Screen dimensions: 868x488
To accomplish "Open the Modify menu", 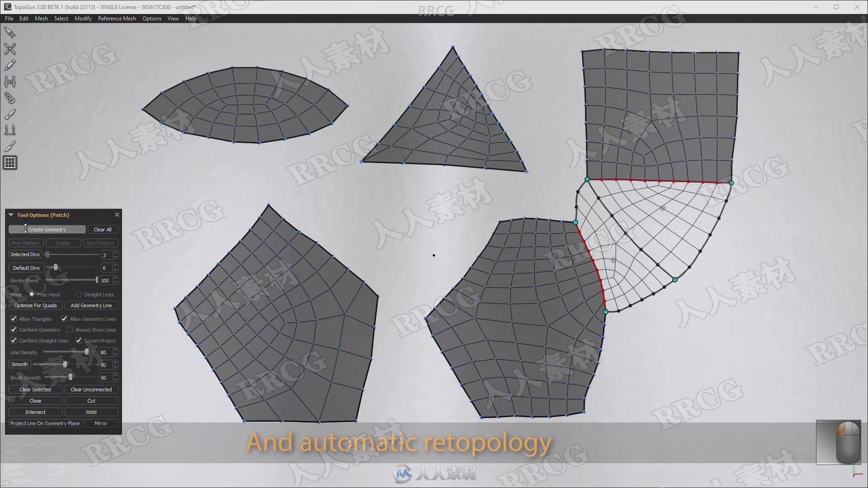I will tap(82, 18).
